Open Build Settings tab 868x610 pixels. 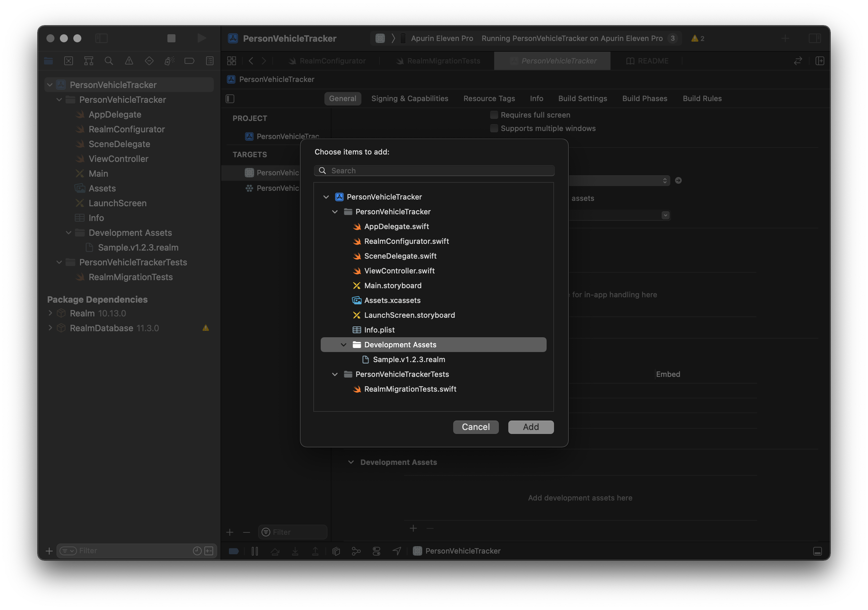point(582,98)
